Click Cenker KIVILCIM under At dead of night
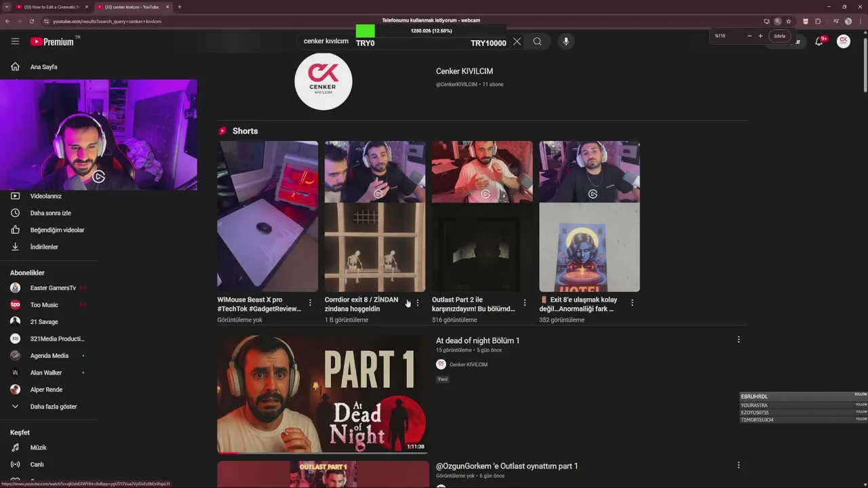The image size is (868, 488). (468, 365)
